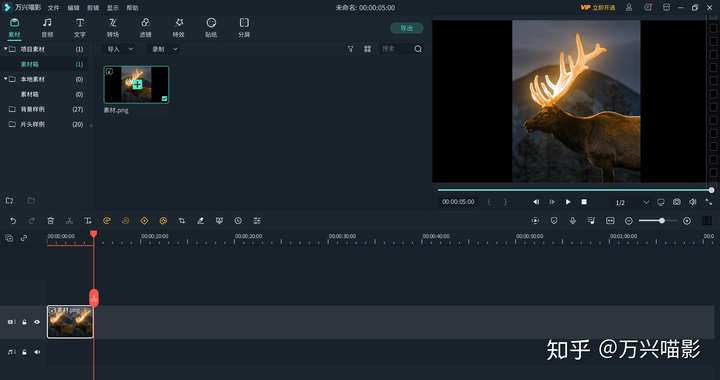Viewport: 720px width, 380px height.
Task: Play the preview video
Action: [568, 202]
